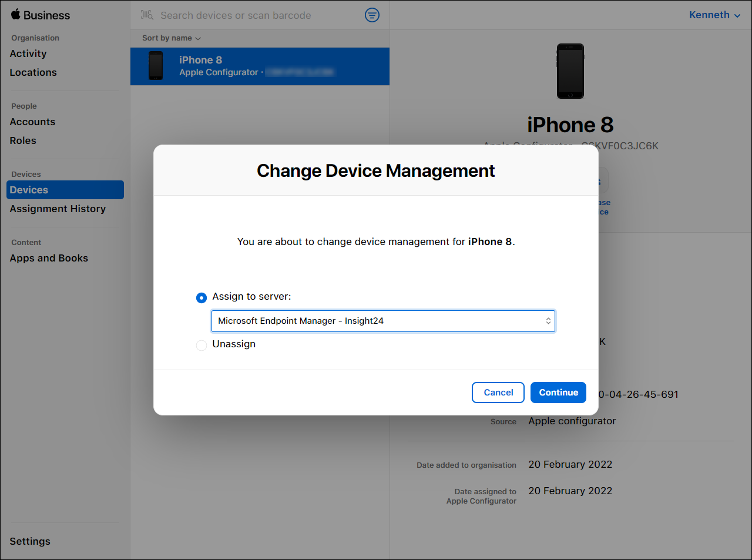Click the Source label in details

[x=503, y=422]
